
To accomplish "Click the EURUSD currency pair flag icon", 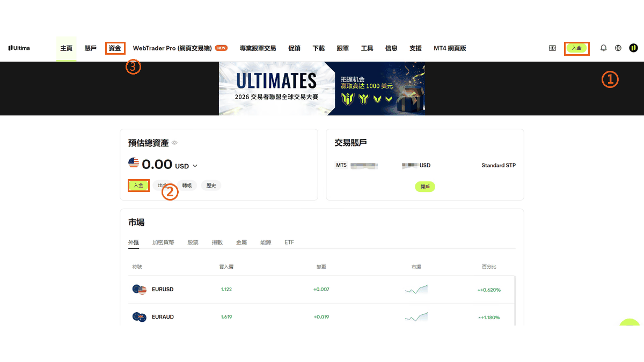I will pyautogui.click(x=140, y=290).
